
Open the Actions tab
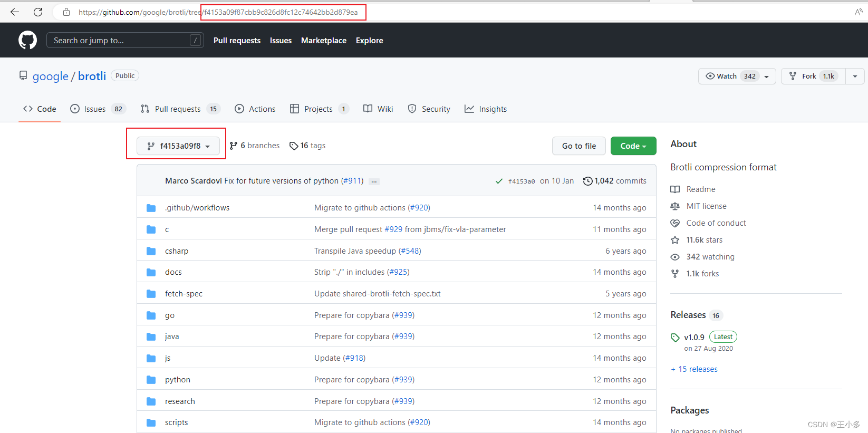click(x=255, y=109)
